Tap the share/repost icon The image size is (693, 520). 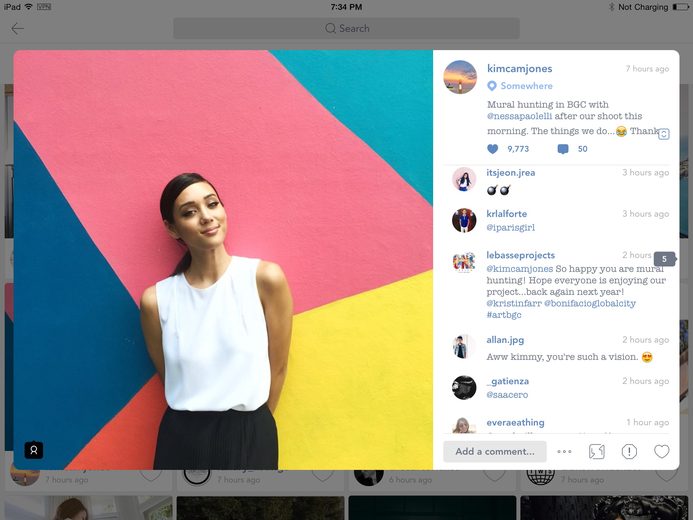(x=597, y=452)
